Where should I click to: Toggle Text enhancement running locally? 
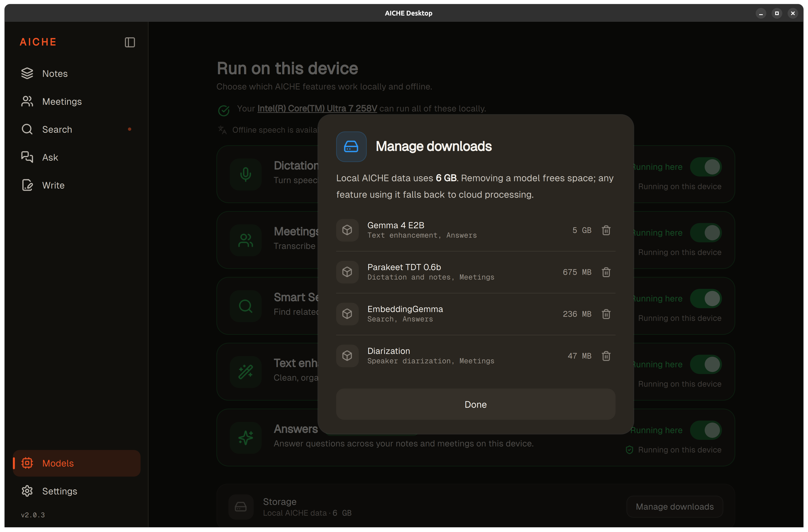706,364
